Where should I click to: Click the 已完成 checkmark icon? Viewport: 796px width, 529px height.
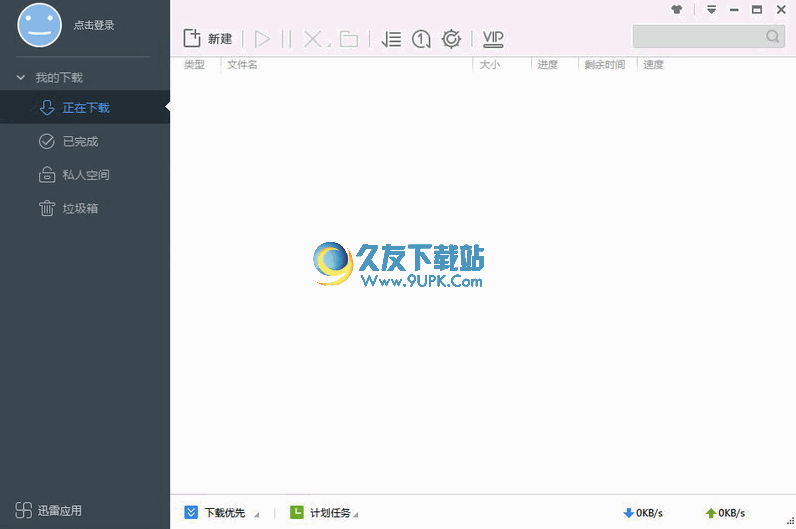coord(47,141)
